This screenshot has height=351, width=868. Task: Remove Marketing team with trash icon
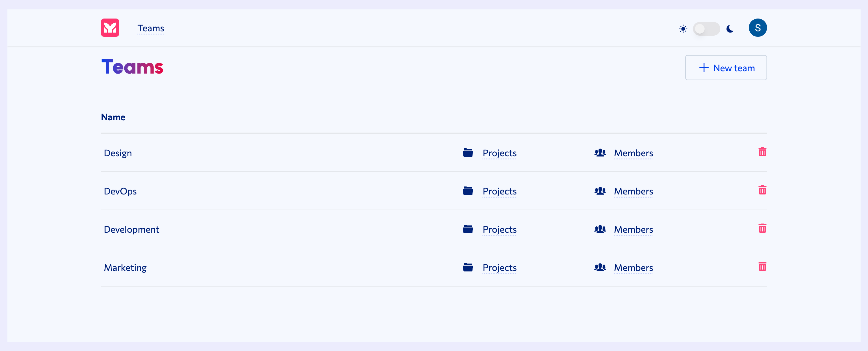(x=762, y=266)
